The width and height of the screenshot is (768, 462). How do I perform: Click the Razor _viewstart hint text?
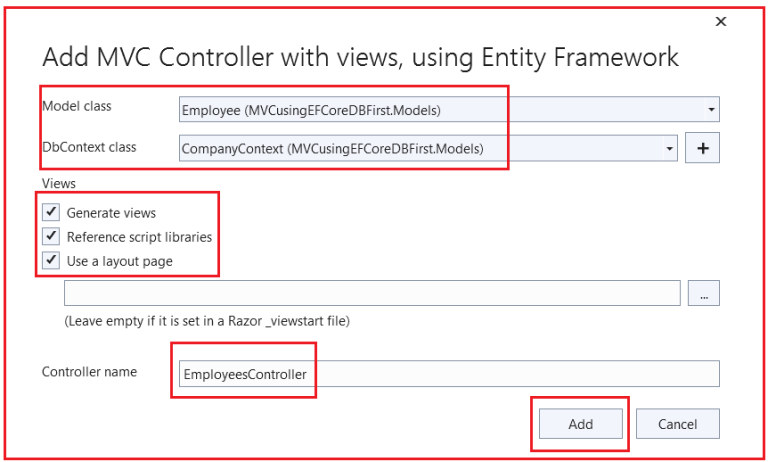pyautogui.click(x=207, y=321)
